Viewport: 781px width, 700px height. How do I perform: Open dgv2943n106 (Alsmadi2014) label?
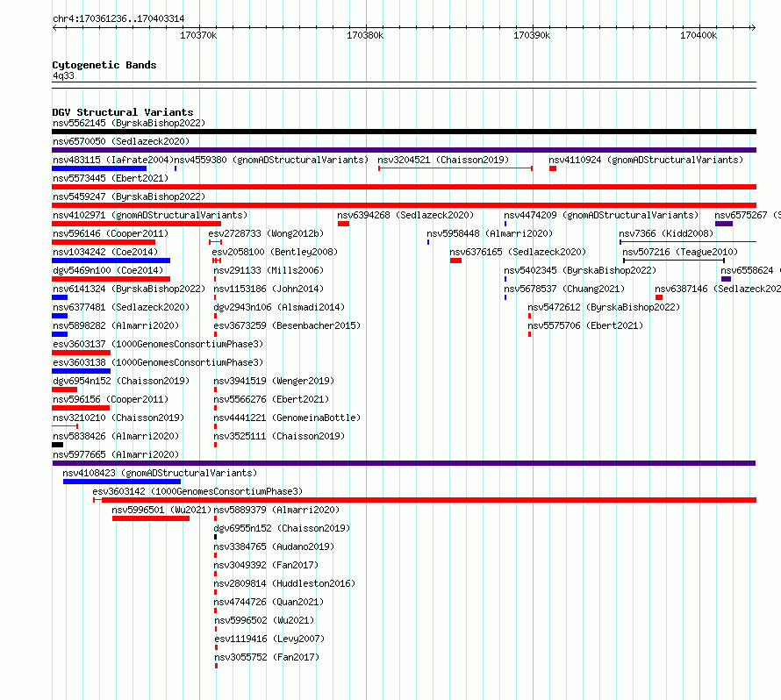click(279, 307)
